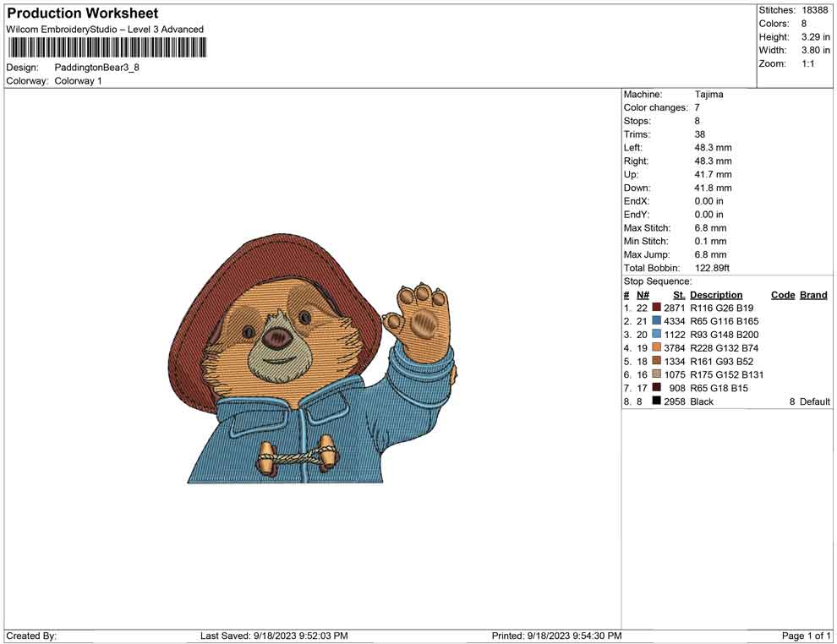Image resolution: width=837 pixels, height=644 pixels.
Task: Click the barcode below the worksheet title
Action: click(x=107, y=47)
